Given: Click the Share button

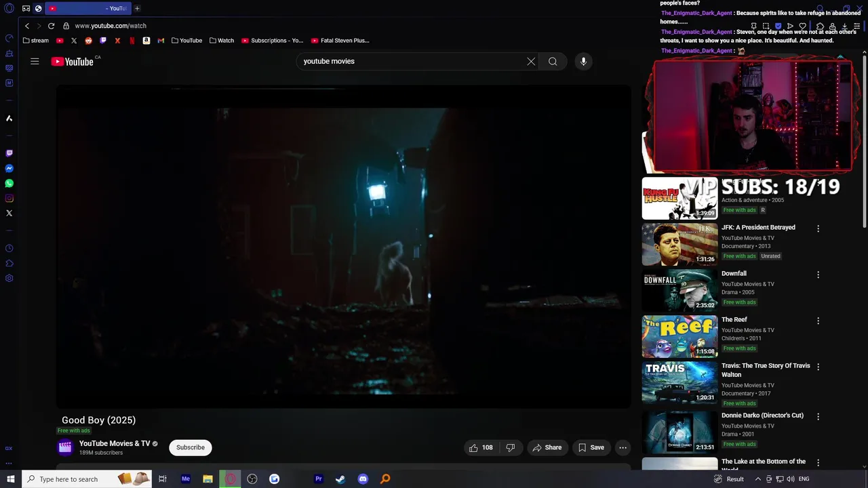Looking at the screenshot, I should point(547,447).
